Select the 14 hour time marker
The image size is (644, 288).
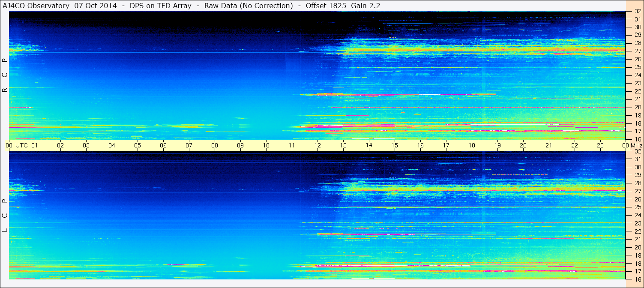tap(369, 145)
